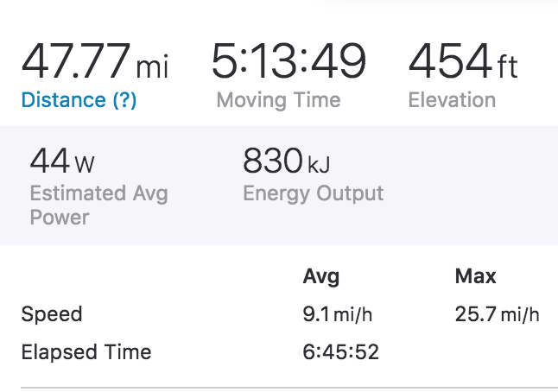Select the Speed row label
This screenshot has height=392, width=558.
[52, 314]
